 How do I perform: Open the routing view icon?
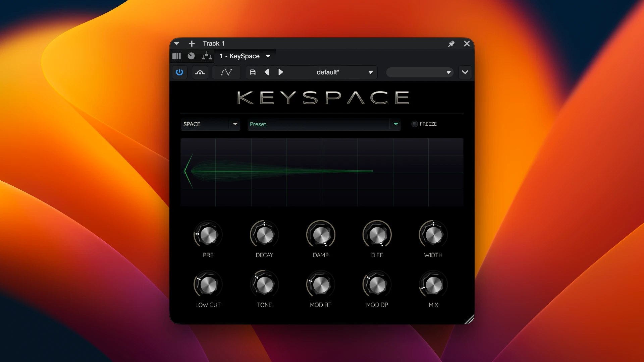tap(207, 56)
